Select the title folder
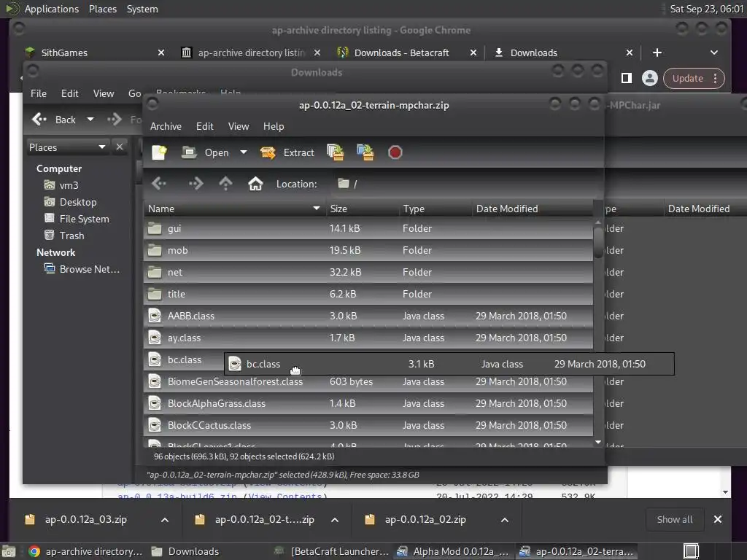This screenshot has width=747, height=560. (368, 295)
